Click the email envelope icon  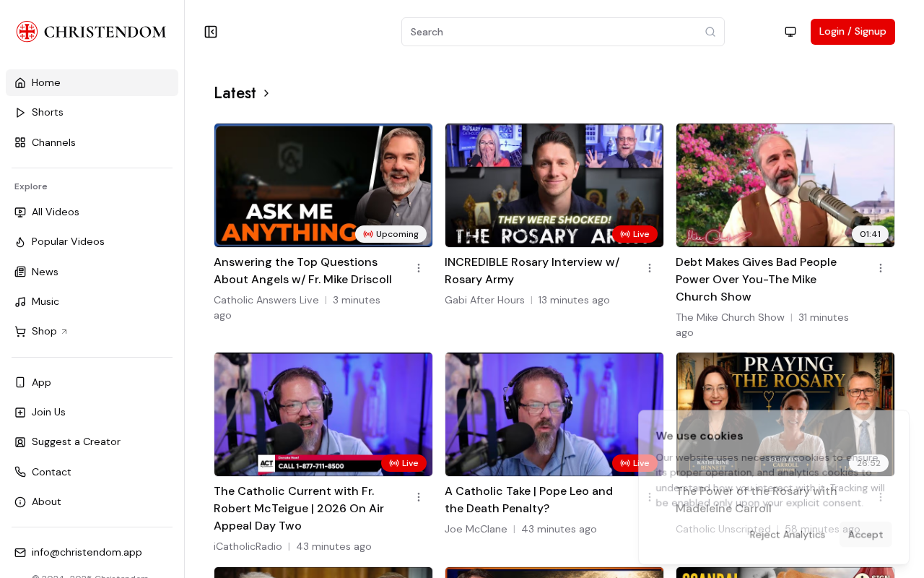point(20,553)
